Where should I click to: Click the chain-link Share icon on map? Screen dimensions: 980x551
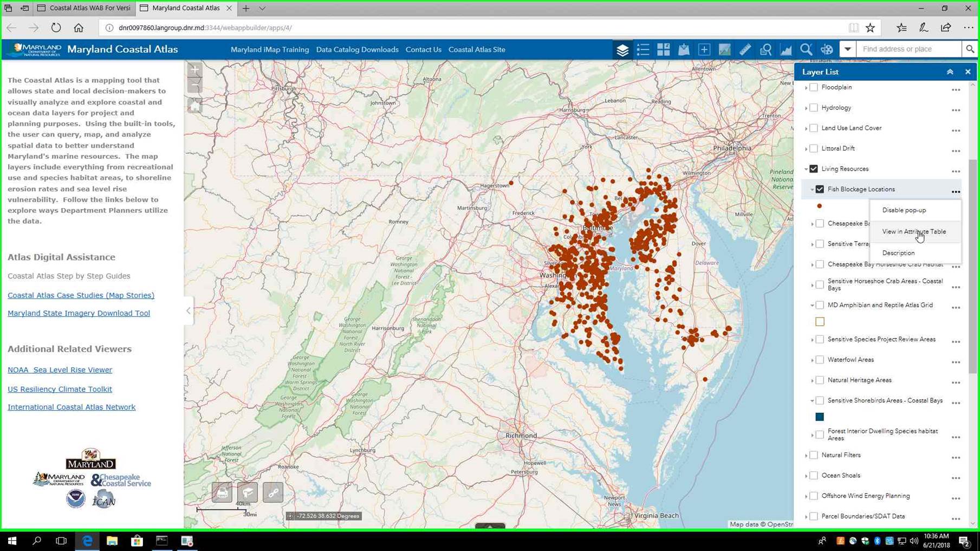pos(273,492)
